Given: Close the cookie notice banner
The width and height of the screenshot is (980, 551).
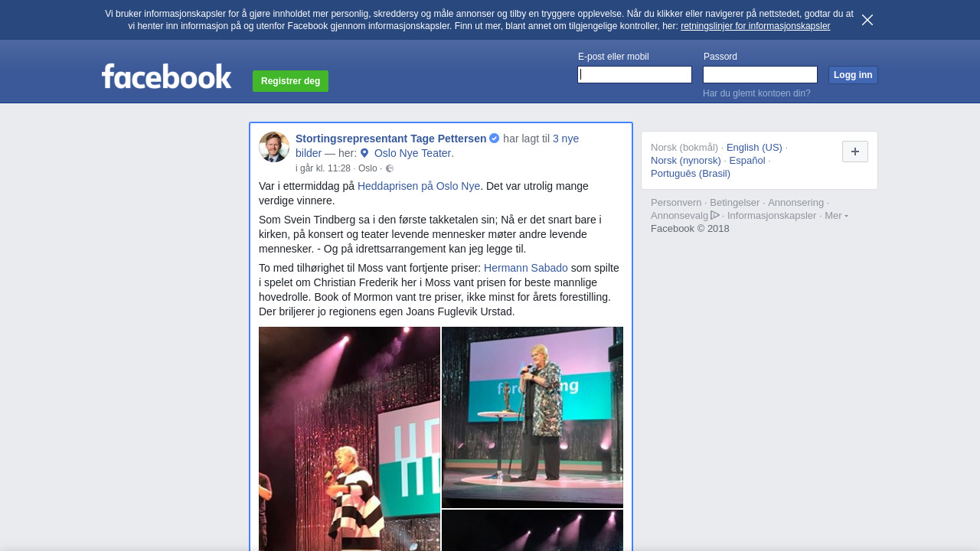Looking at the screenshot, I should pos(867,20).
